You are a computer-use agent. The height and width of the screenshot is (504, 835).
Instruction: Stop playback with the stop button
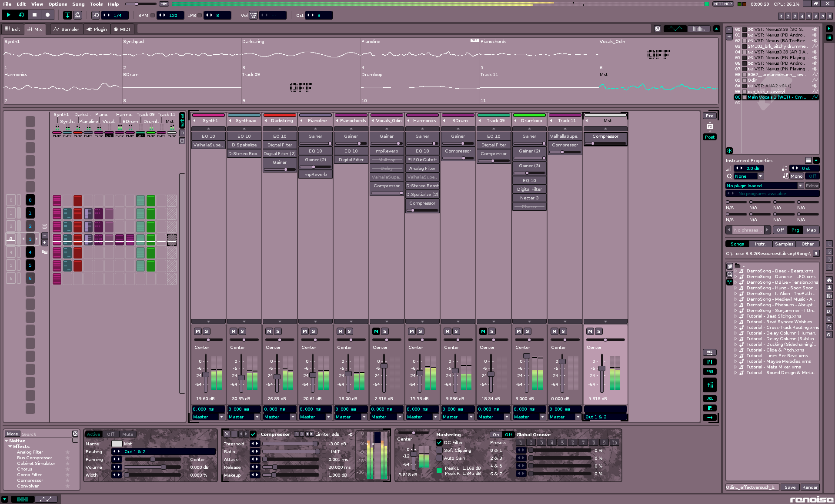(x=34, y=15)
